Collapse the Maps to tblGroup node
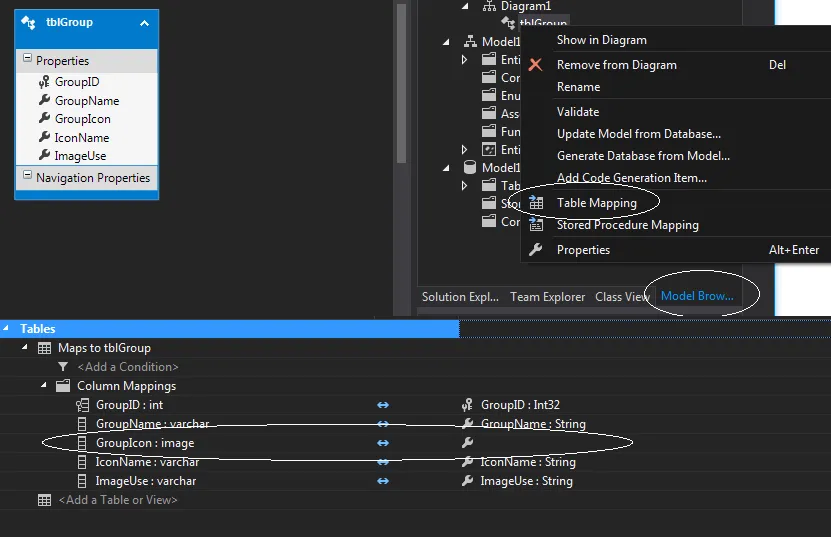 click(24, 347)
